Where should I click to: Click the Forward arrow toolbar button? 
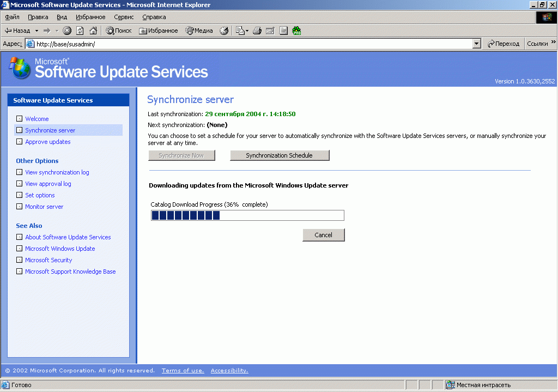pyautogui.click(x=47, y=31)
